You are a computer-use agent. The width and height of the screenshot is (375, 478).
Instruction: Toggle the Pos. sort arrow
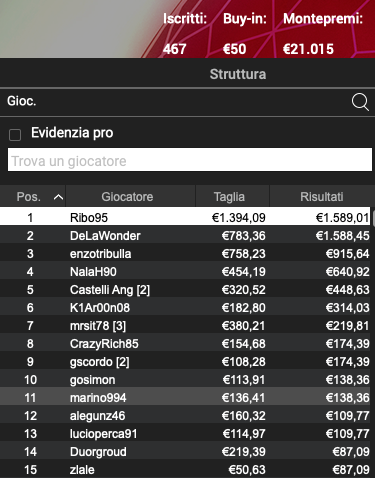(x=58, y=197)
